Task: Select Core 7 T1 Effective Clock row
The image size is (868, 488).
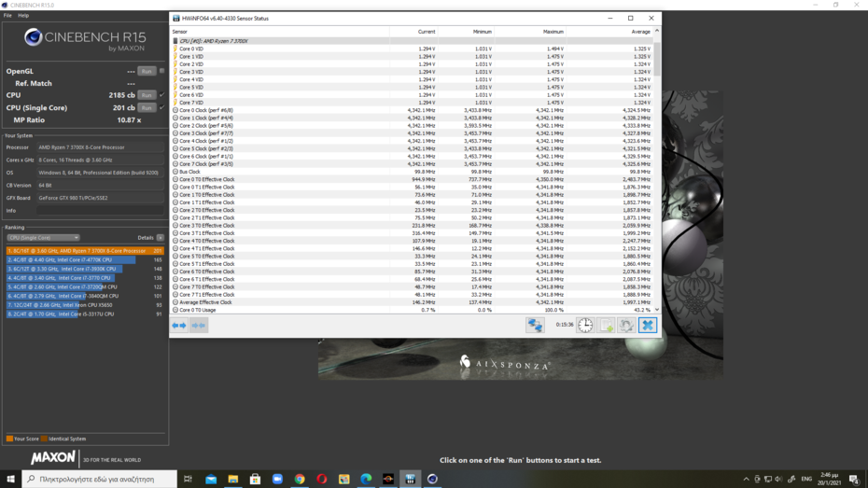Action: pyautogui.click(x=413, y=294)
